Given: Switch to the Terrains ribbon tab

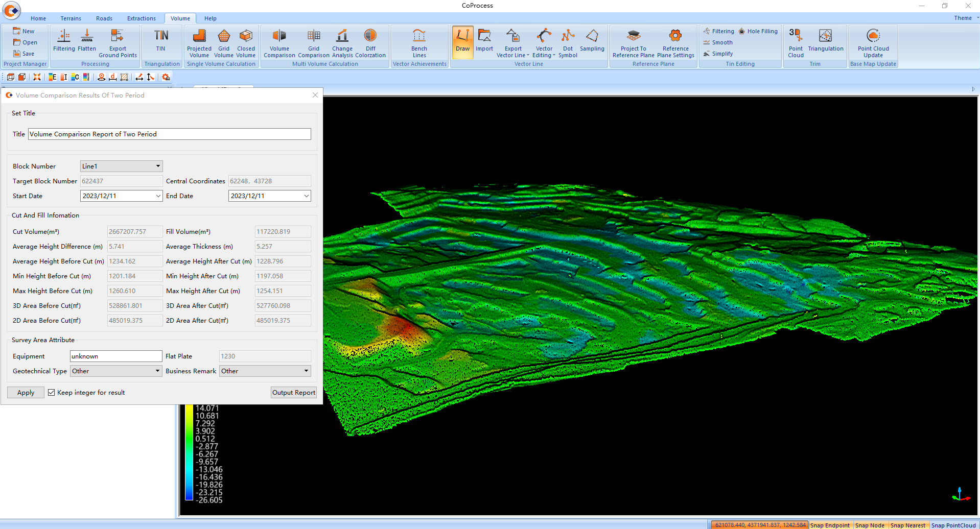Looking at the screenshot, I should coord(71,18).
